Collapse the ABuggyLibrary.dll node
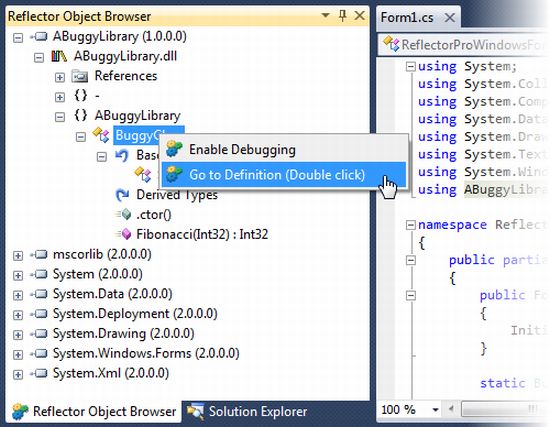 pyautogui.click(x=39, y=57)
